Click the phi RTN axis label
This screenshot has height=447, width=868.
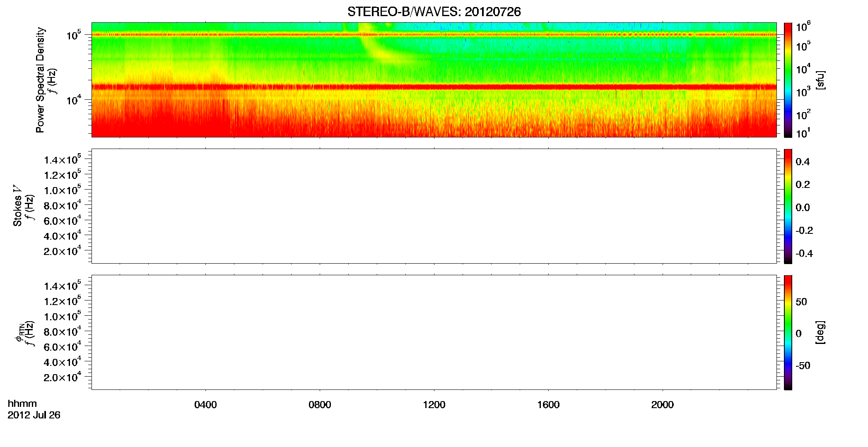click(19, 332)
